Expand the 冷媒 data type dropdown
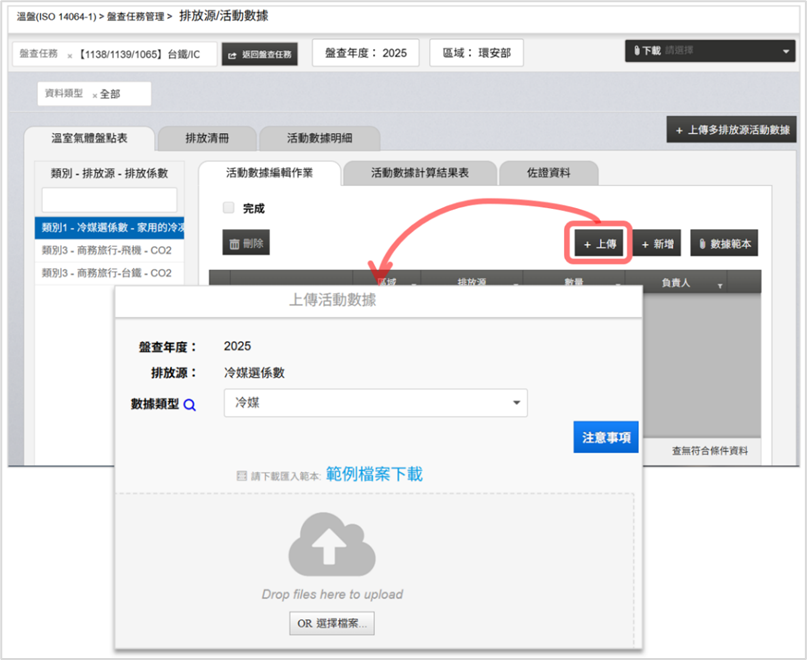This screenshot has width=807, height=660. click(x=516, y=402)
